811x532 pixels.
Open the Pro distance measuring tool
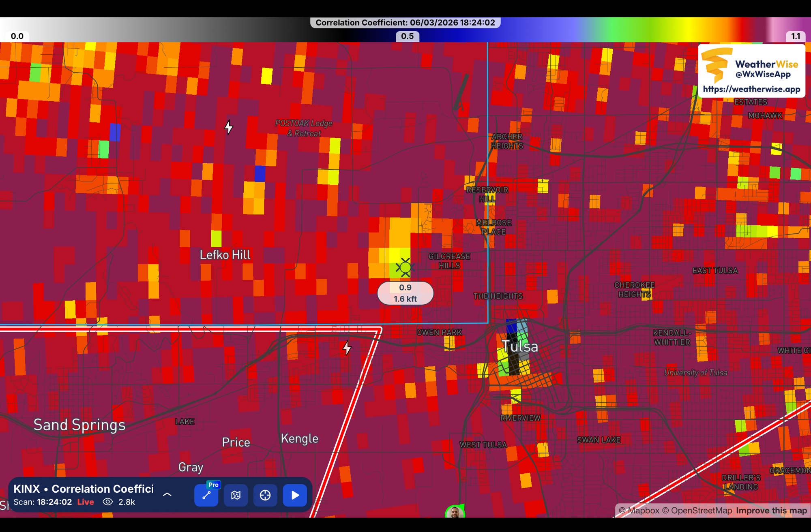coord(206,495)
